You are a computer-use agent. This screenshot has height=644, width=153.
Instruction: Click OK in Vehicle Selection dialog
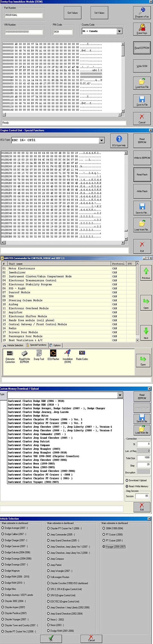(x=51, y=638)
